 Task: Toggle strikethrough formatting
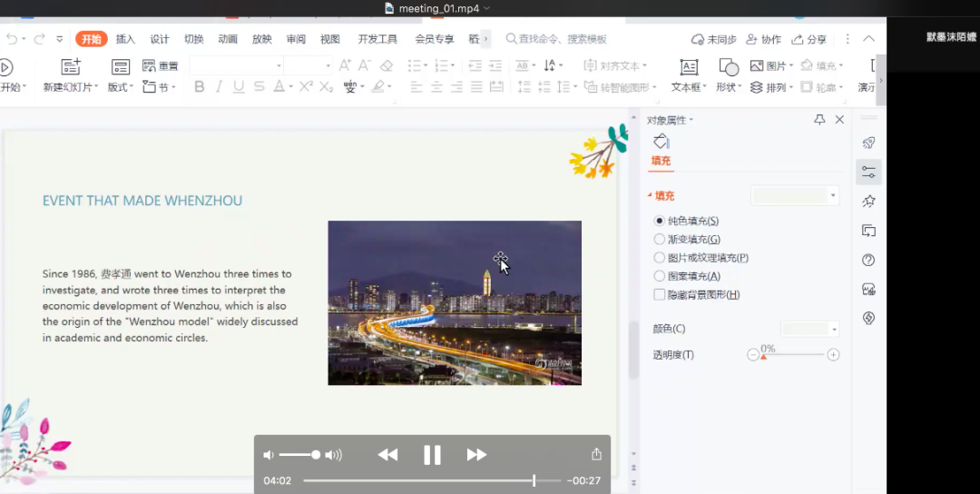point(259,87)
